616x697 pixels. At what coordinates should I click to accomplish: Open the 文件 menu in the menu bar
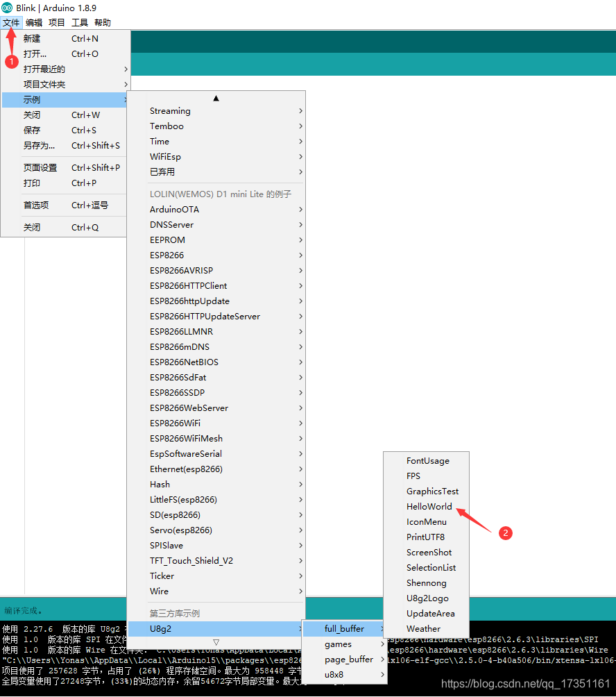point(11,23)
